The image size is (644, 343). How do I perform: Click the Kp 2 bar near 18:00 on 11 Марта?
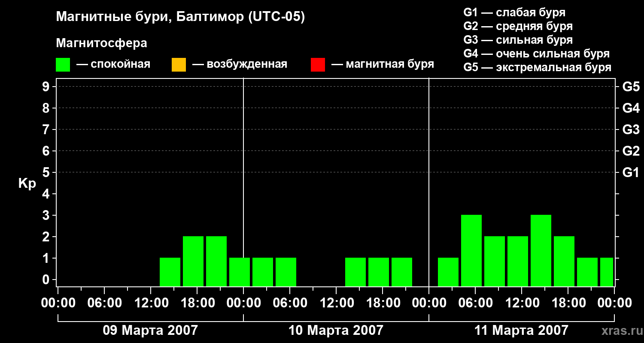[564, 261]
